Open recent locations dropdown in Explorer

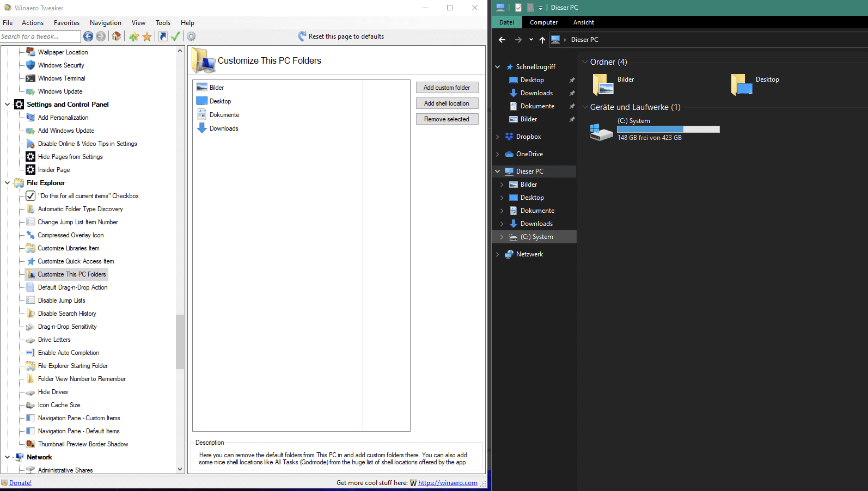pyautogui.click(x=531, y=40)
